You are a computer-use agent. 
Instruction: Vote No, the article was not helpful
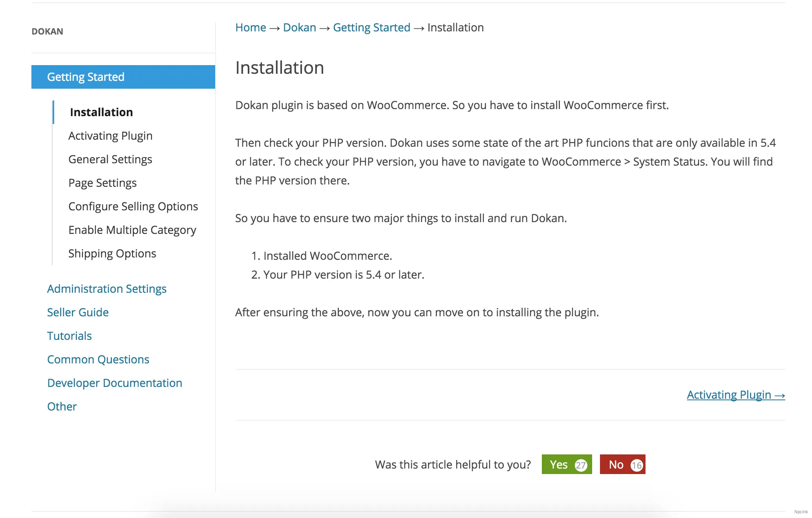point(622,465)
